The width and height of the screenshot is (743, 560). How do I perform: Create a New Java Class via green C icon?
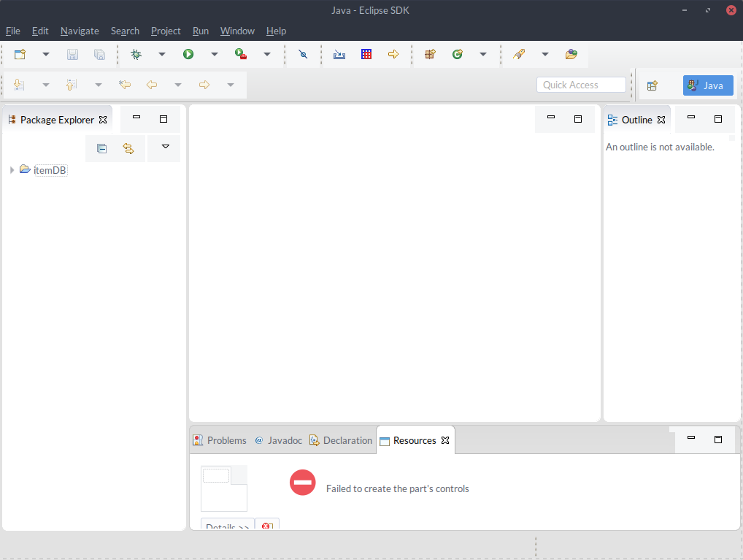pos(458,55)
